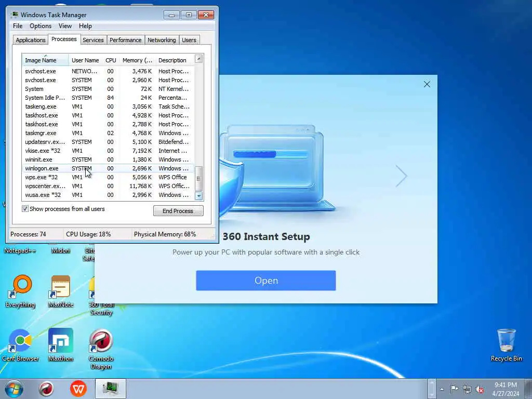Click the process list scroll-up arrow

(199, 59)
